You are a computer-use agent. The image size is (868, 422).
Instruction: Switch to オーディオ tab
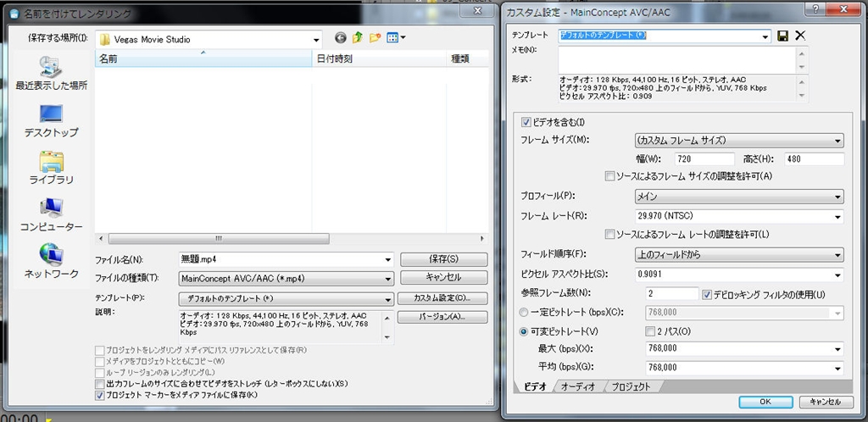point(578,386)
